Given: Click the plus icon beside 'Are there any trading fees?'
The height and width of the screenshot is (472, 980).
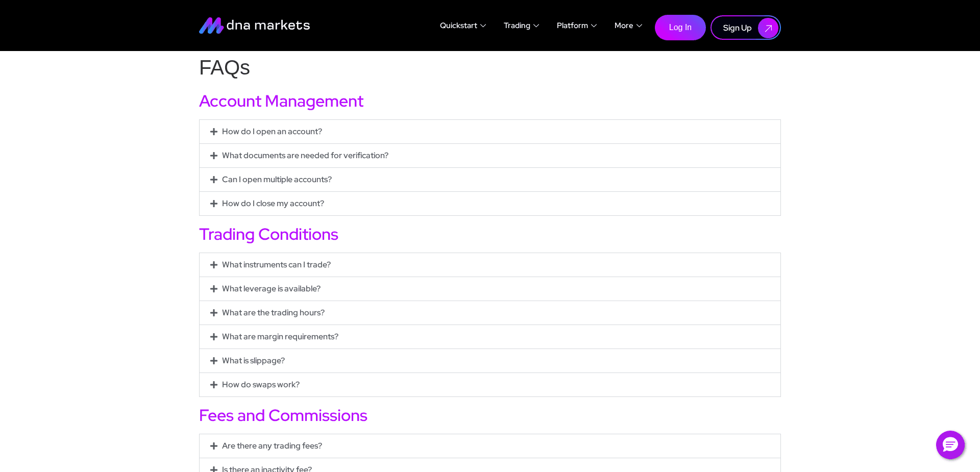Looking at the screenshot, I should tap(214, 446).
